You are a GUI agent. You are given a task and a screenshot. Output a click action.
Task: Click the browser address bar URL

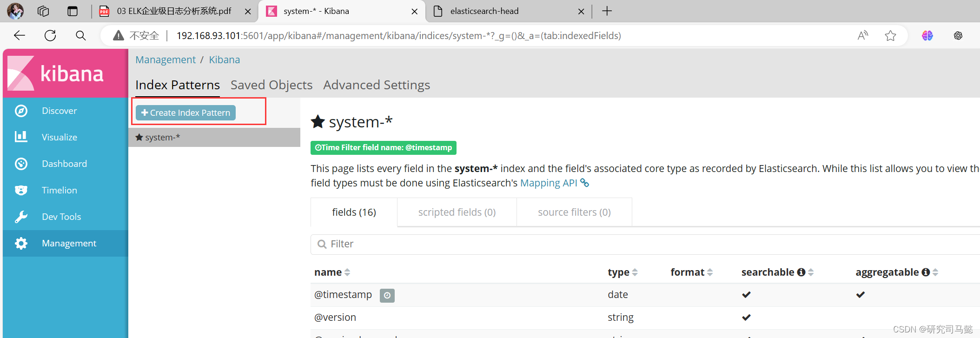[x=399, y=36]
